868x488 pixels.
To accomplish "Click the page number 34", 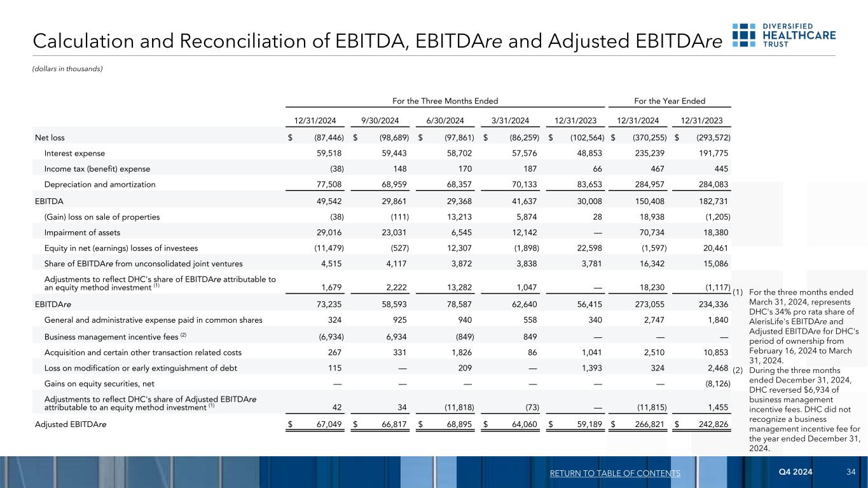I will pyautogui.click(x=851, y=473).
